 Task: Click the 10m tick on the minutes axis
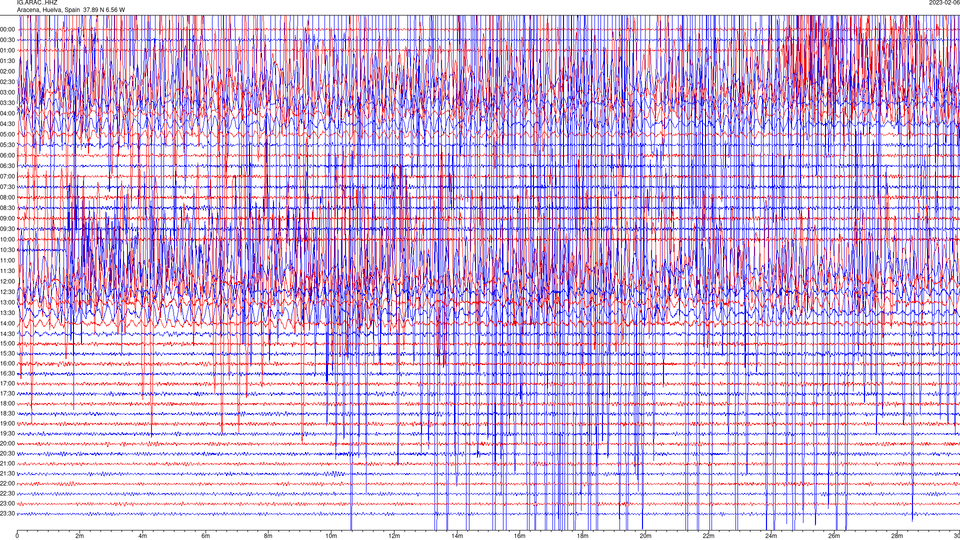(331, 536)
